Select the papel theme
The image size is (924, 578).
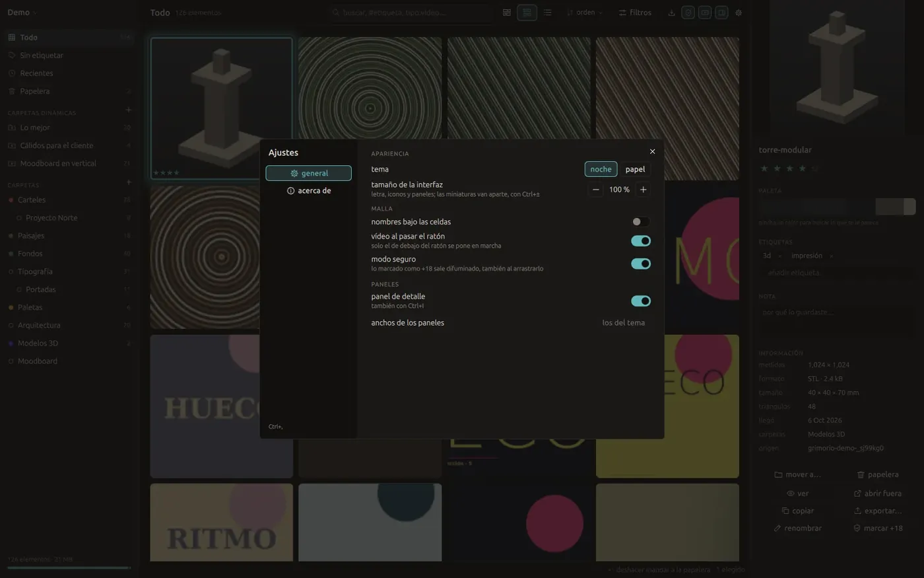coord(635,169)
